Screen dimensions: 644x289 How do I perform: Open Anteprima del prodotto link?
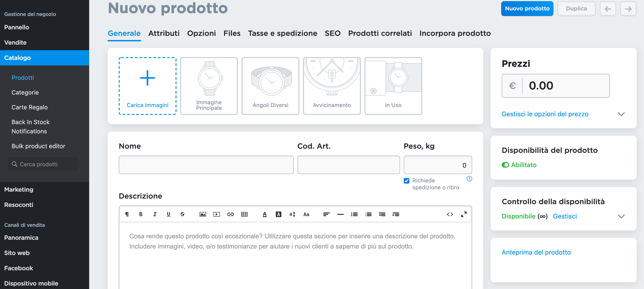pos(536,252)
